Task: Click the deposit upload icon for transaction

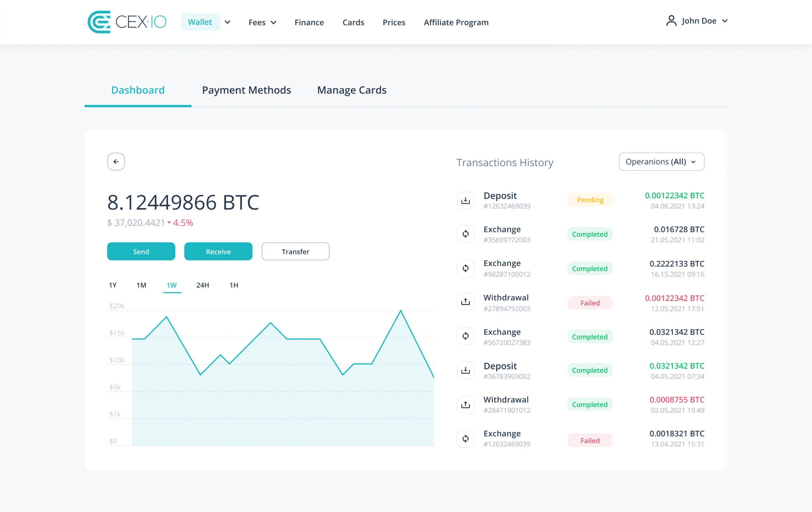Action: (466, 200)
